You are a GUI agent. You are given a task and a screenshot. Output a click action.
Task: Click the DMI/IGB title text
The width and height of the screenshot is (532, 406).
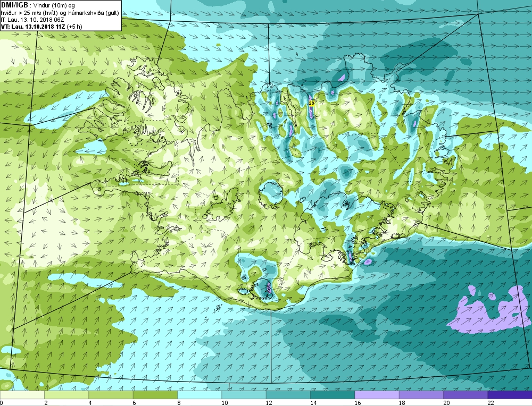pyautogui.click(x=14, y=5)
